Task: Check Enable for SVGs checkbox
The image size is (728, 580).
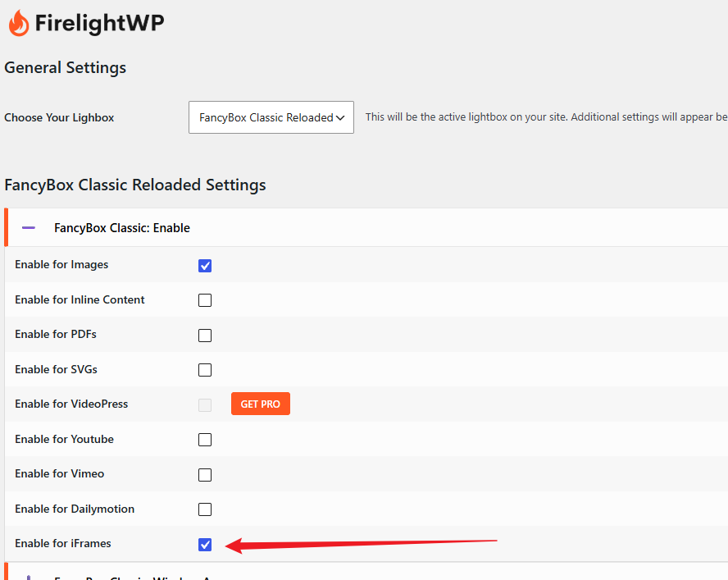Action: point(205,370)
